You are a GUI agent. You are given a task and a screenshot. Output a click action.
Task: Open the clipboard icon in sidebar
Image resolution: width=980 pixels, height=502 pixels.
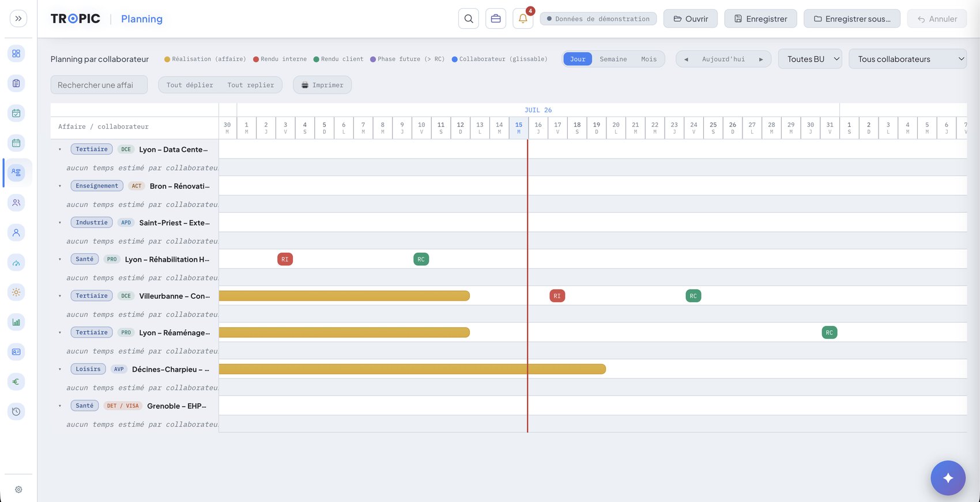pos(16,83)
